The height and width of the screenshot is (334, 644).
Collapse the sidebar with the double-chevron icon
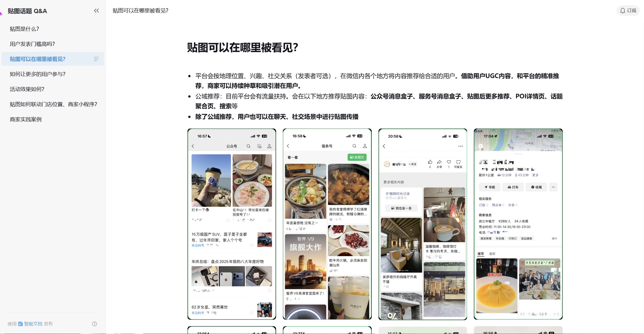tap(96, 11)
